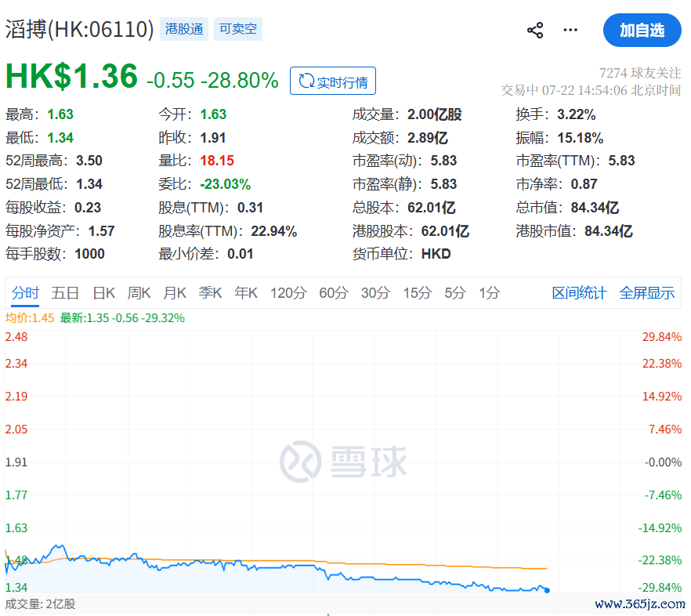Open 区间统计 interval statistics
The width and height of the screenshot is (691, 616).
579,293
